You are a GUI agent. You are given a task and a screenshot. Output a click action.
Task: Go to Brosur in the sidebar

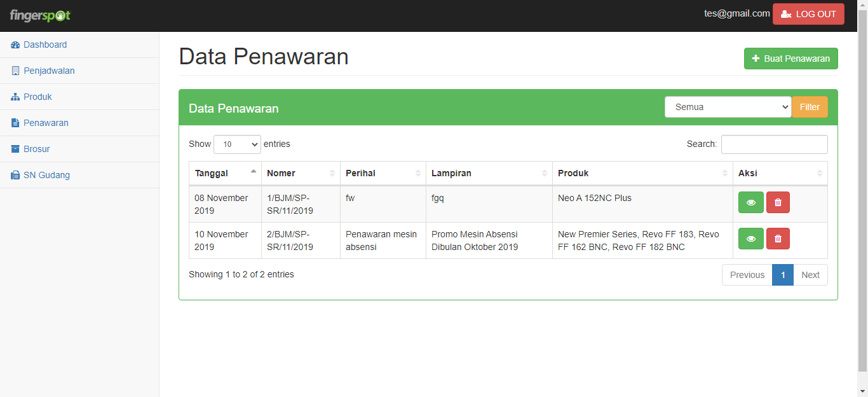pyautogui.click(x=36, y=150)
